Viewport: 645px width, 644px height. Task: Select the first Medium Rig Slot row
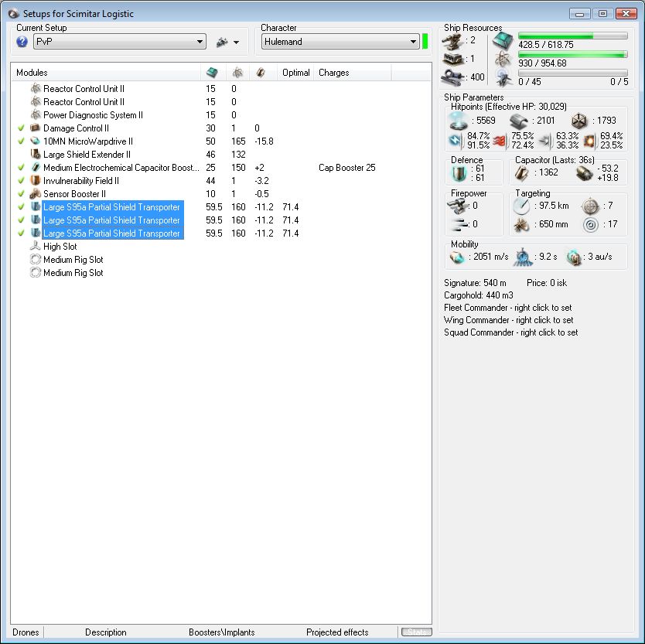pos(221,260)
